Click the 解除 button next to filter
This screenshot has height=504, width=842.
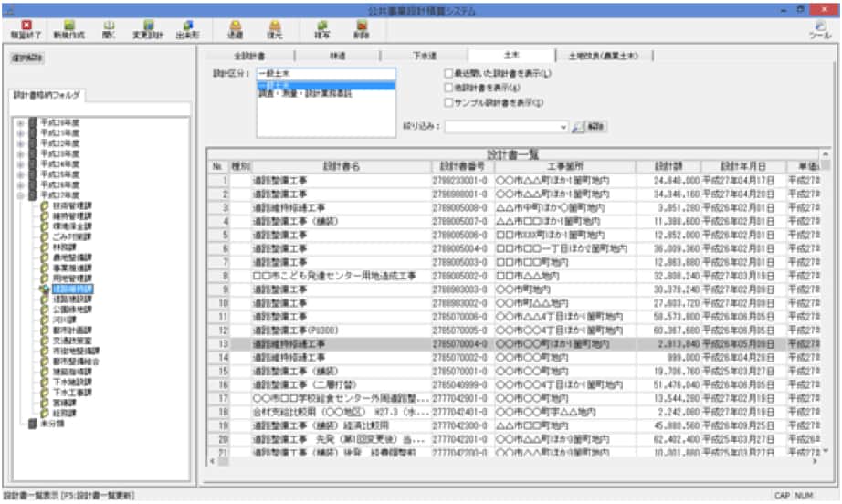click(595, 127)
